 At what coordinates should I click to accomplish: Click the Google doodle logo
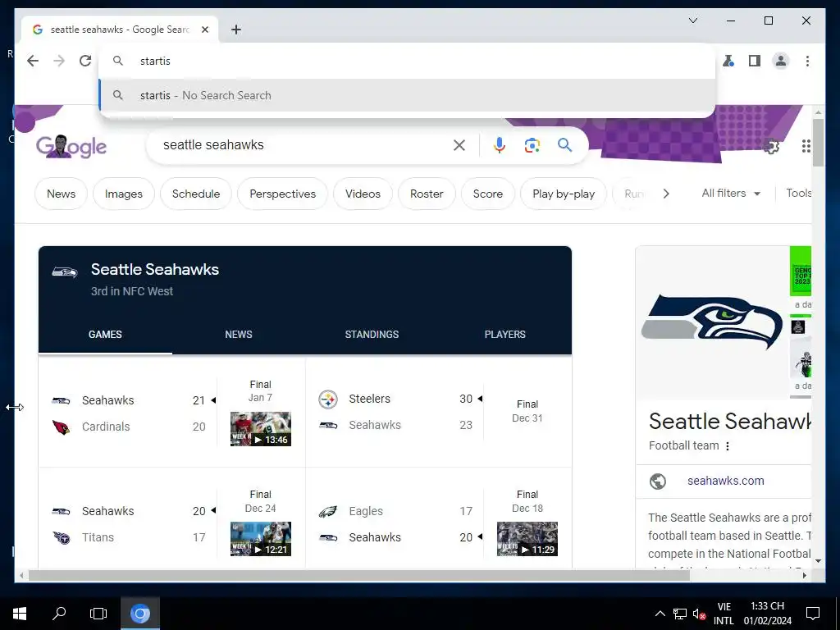pos(71,146)
